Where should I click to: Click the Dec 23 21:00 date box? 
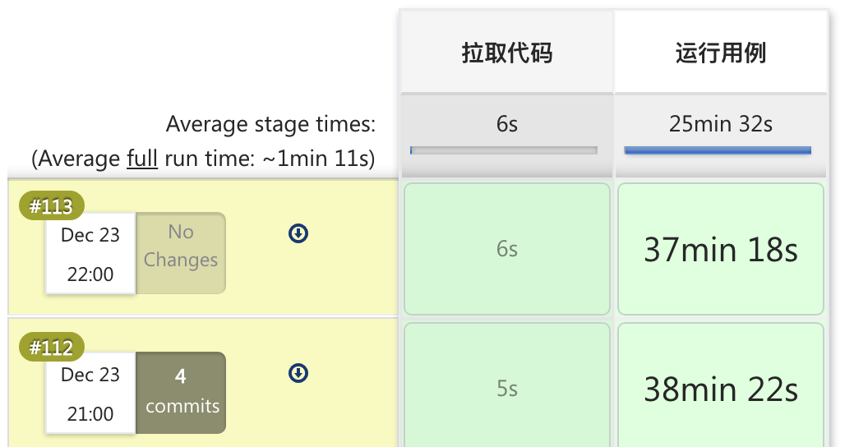[90, 394]
